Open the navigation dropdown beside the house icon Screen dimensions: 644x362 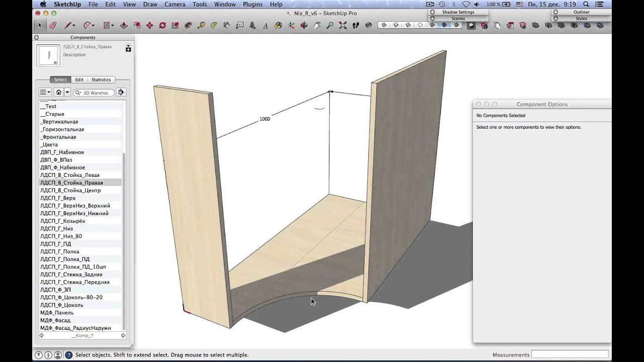coord(67,92)
